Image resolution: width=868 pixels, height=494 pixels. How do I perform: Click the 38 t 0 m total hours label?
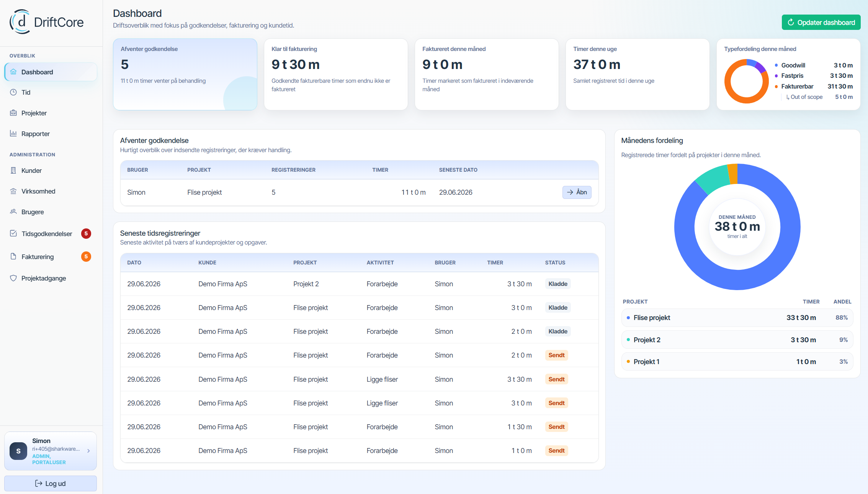tap(737, 226)
